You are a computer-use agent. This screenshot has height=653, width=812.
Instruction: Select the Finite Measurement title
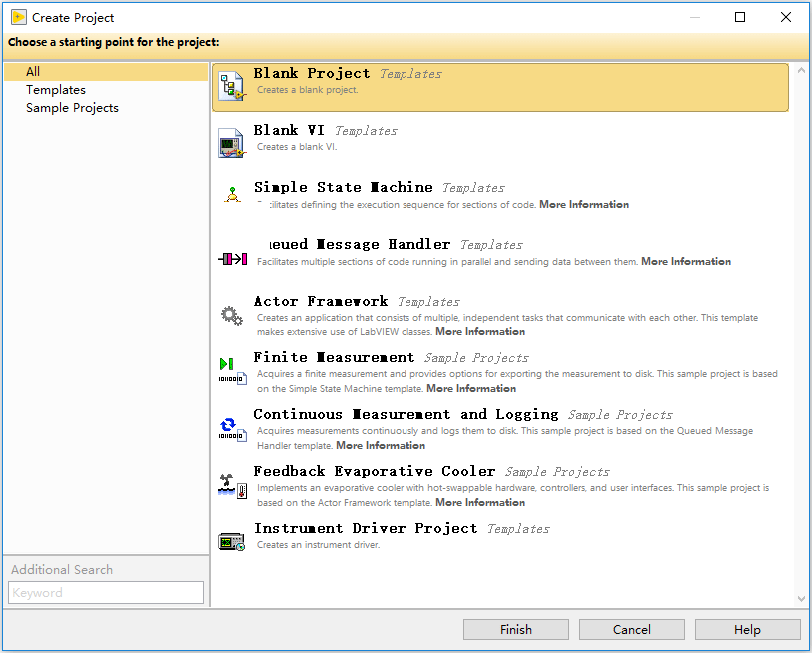pyautogui.click(x=334, y=357)
